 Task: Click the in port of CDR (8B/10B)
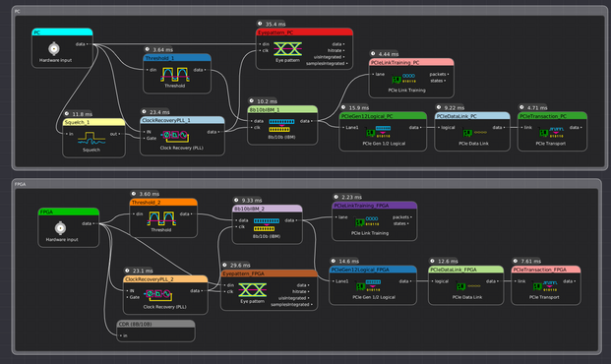pos(124,335)
